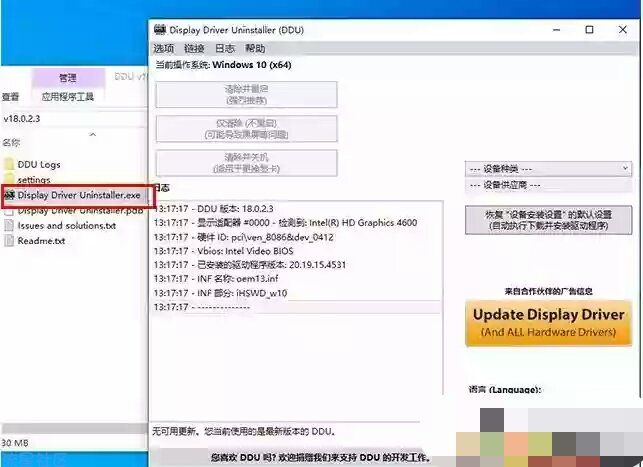This screenshot has width=643, height=467.
Task: Open the 日志 menu in DDU
Action: (225, 48)
